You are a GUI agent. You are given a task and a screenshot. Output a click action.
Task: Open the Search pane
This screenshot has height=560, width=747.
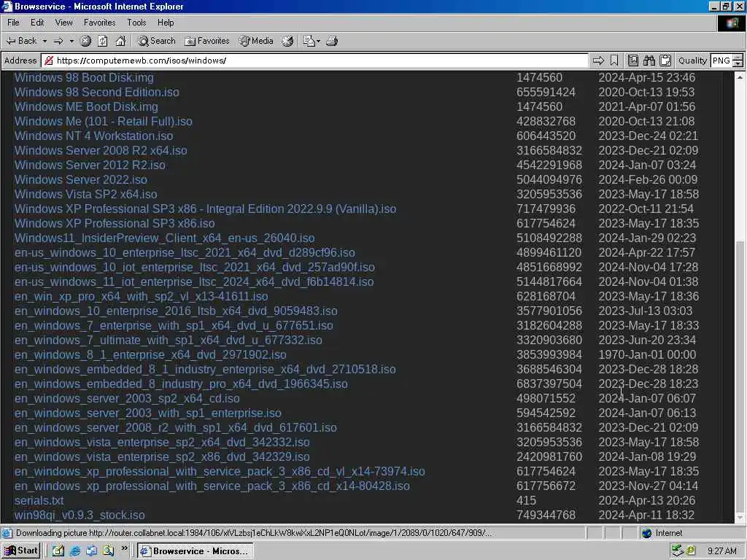coord(156,41)
